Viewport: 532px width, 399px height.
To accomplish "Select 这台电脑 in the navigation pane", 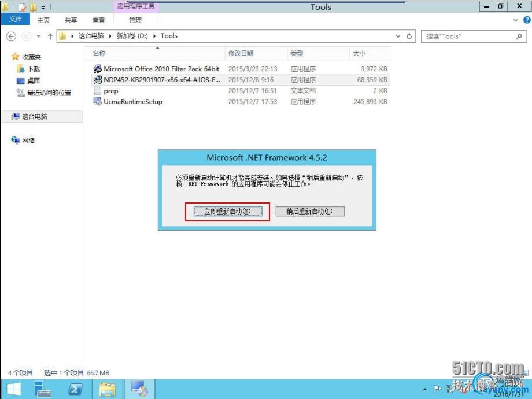I will [x=35, y=117].
